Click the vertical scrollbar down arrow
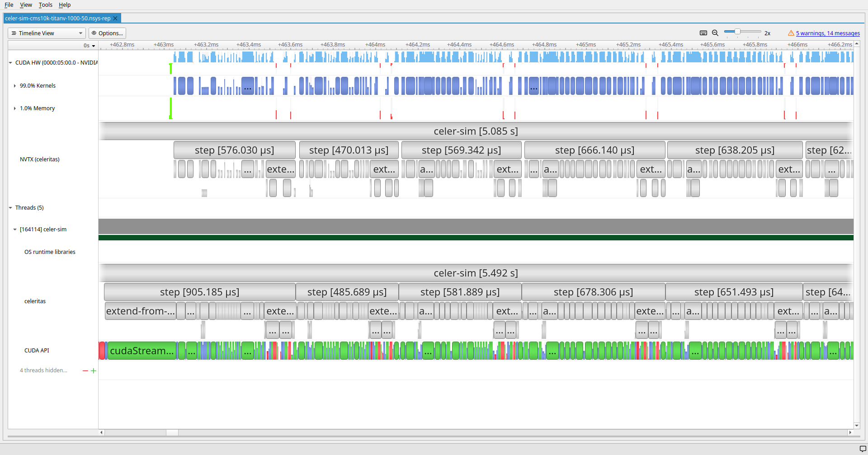 point(857,426)
